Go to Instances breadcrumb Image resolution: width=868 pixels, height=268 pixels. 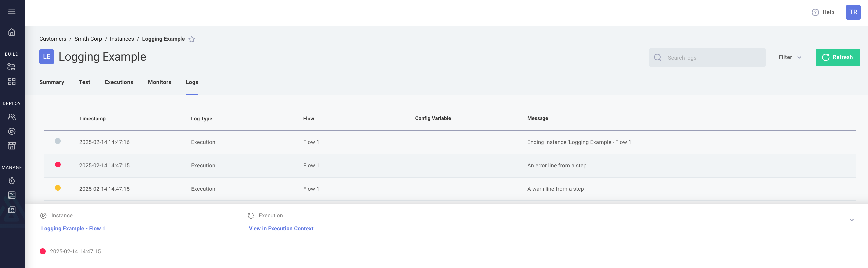[x=122, y=39]
